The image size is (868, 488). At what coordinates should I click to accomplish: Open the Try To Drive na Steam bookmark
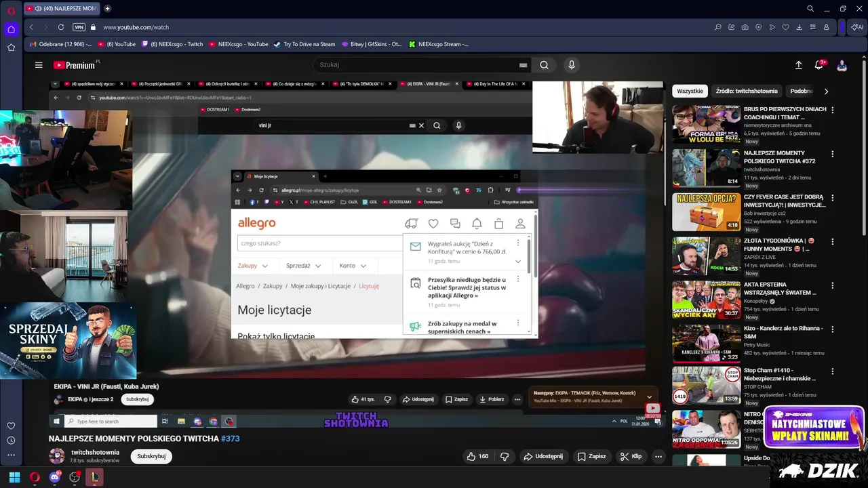coord(304,44)
